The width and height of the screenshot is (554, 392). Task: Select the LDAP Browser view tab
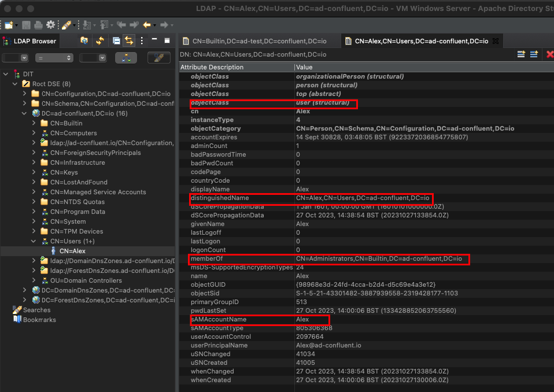pos(30,41)
